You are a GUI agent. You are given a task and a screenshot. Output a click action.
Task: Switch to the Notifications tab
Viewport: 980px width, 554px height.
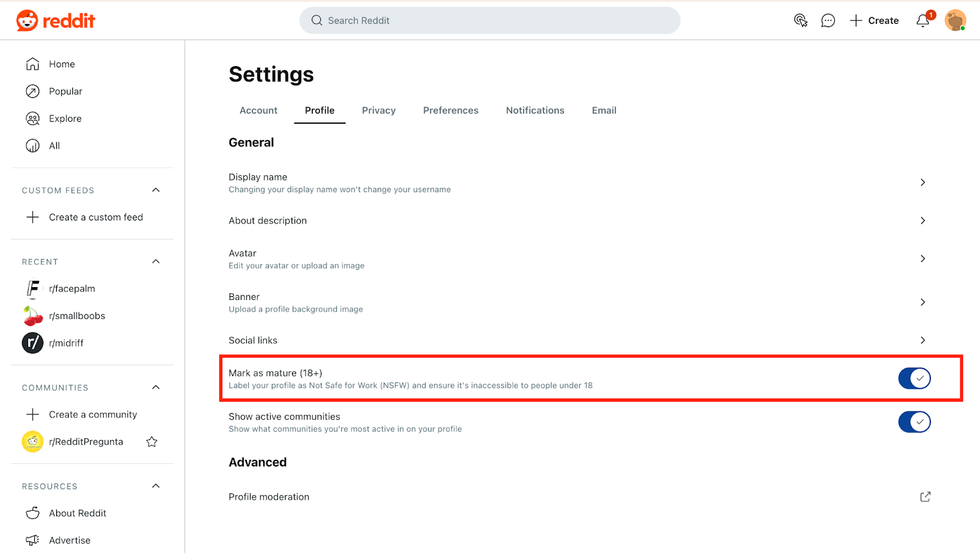click(535, 111)
